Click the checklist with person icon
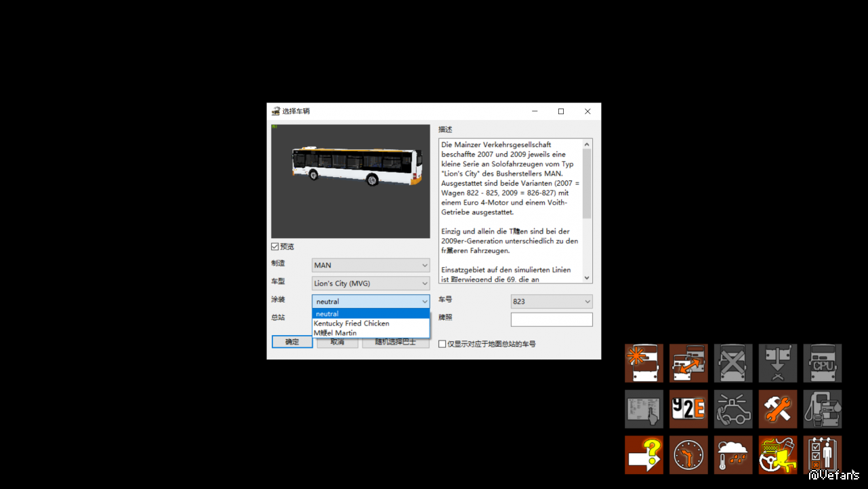The height and width of the screenshot is (489, 868). coord(823,454)
